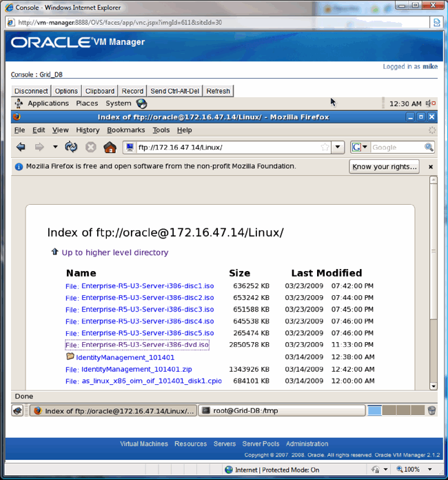Click the Firefox ftp address field
Screen dimensions: 448x480
pos(228,148)
